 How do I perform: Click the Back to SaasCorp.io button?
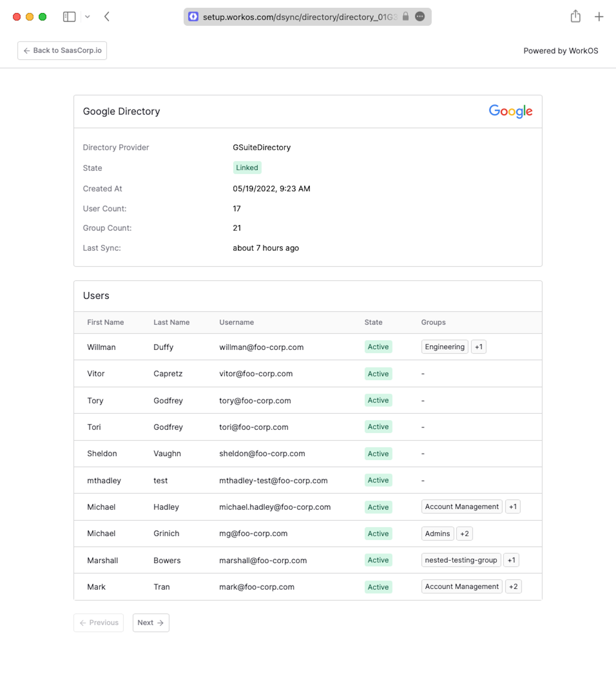pyautogui.click(x=62, y=50)
